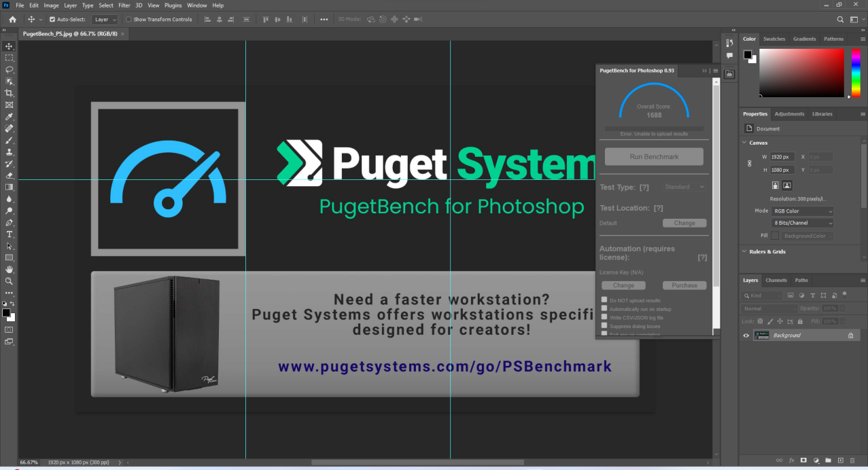Screen dimensions: 868x470
Task: Open the Mode RGB Color dropdown
Action: (803, 211)
